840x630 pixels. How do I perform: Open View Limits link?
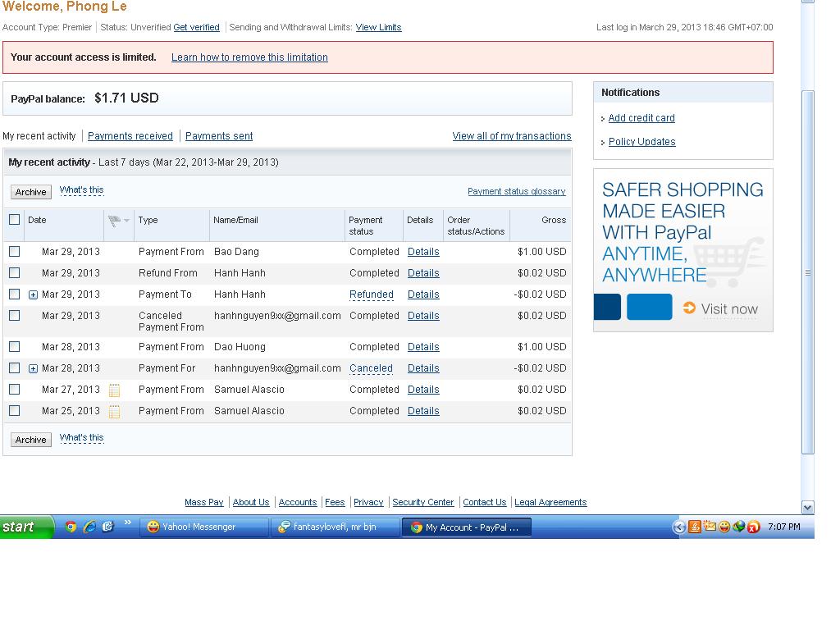click(378, 27)
